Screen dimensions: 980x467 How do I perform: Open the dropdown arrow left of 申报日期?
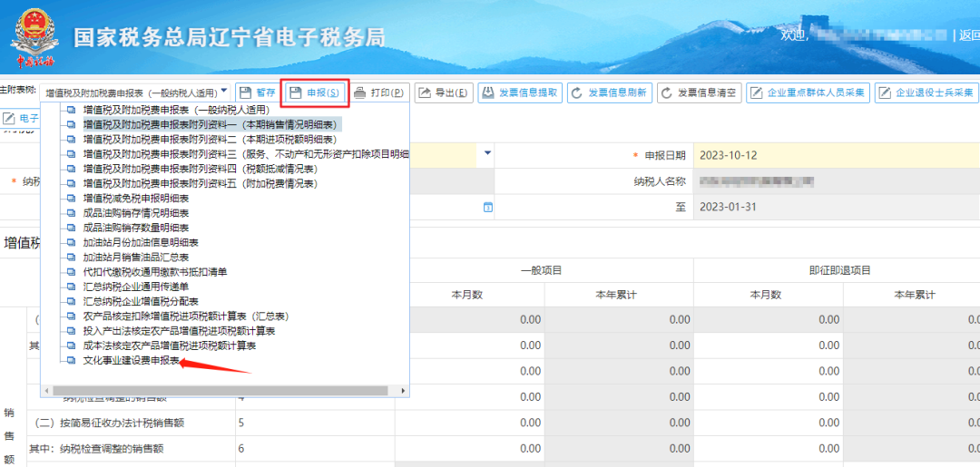[x=488, y=153]
